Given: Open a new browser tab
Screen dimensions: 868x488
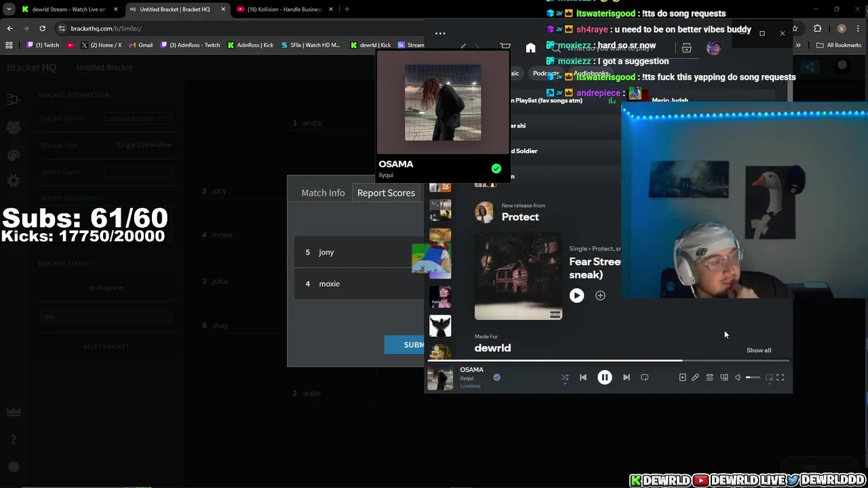Looking at the screenshot, I should 347,9.
